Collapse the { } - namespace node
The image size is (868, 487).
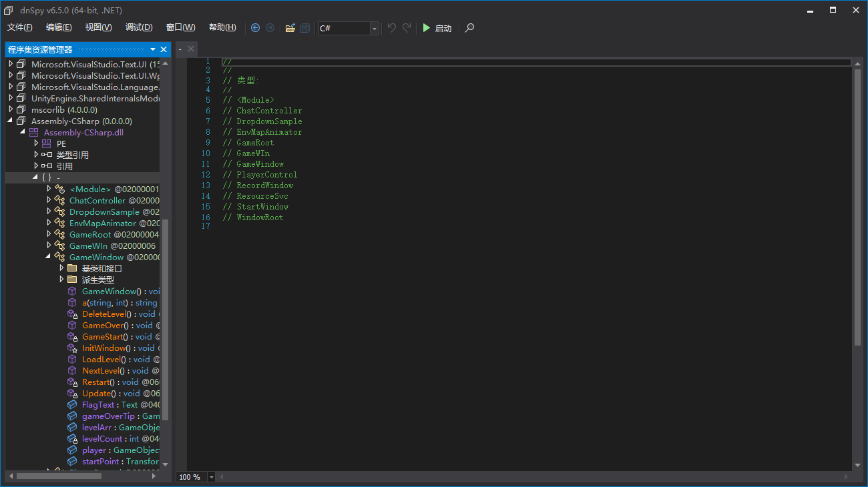(36, 177)
